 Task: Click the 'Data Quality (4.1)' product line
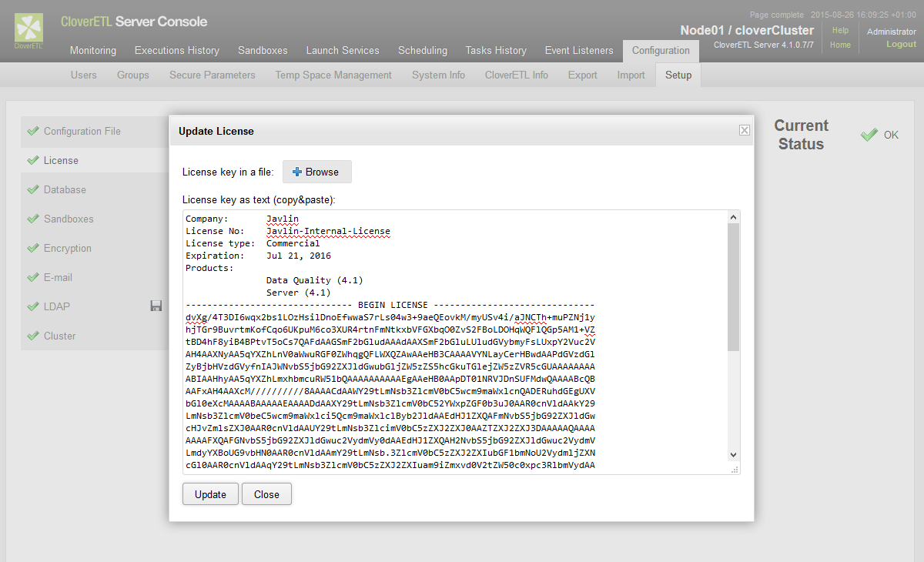314,280
